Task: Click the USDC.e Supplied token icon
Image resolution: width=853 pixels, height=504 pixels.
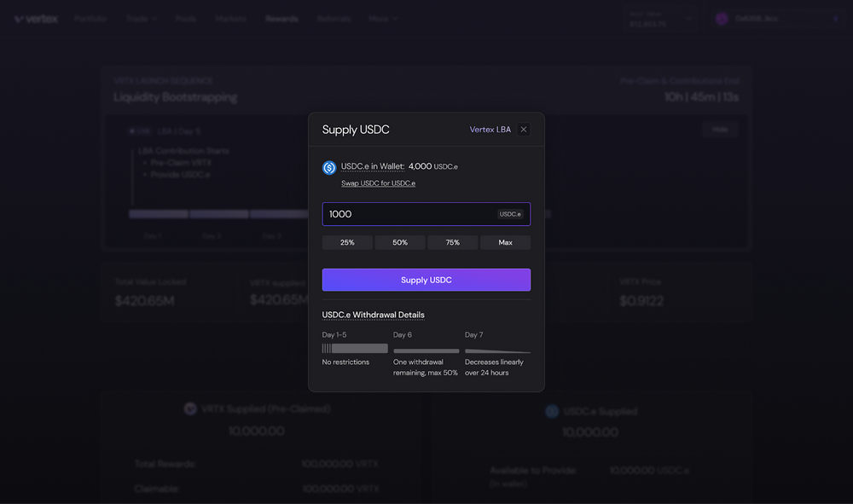Action: [x=553, y=412]
